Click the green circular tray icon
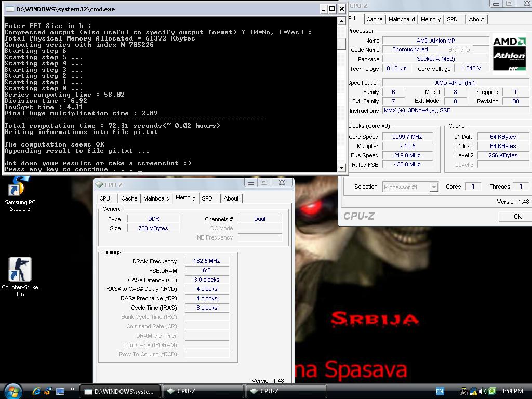532x399 pixels. (493, 391)
